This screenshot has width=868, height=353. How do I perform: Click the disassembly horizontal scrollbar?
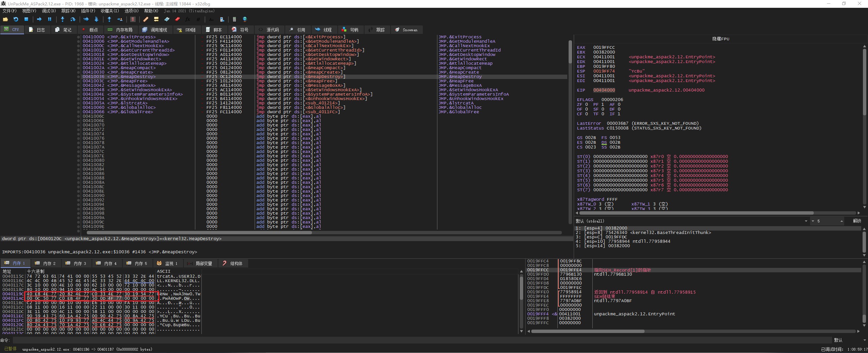[199, 233]
